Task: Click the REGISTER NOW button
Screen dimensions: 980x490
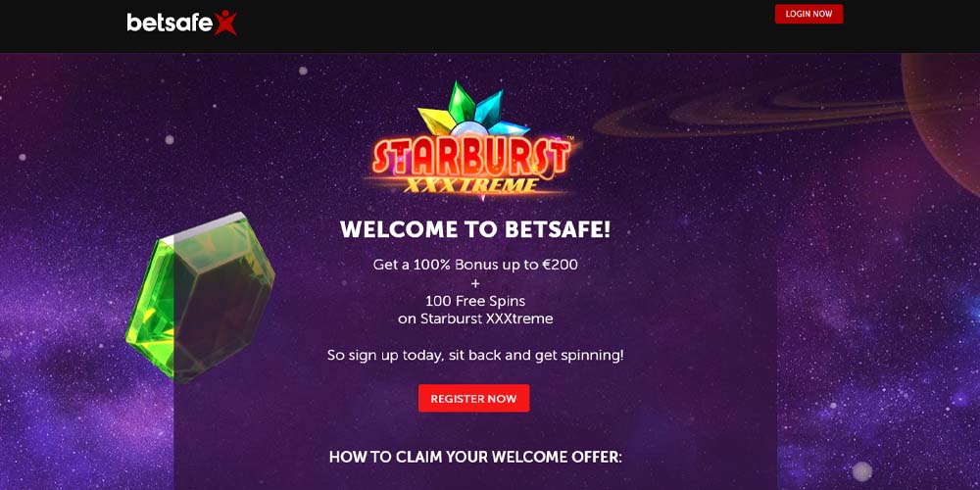Action: [473, 398]
